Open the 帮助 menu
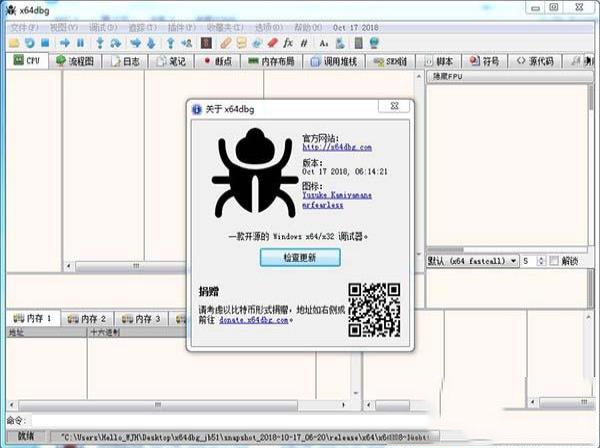This screenshot has height=448, width=600. click(308, 28)
